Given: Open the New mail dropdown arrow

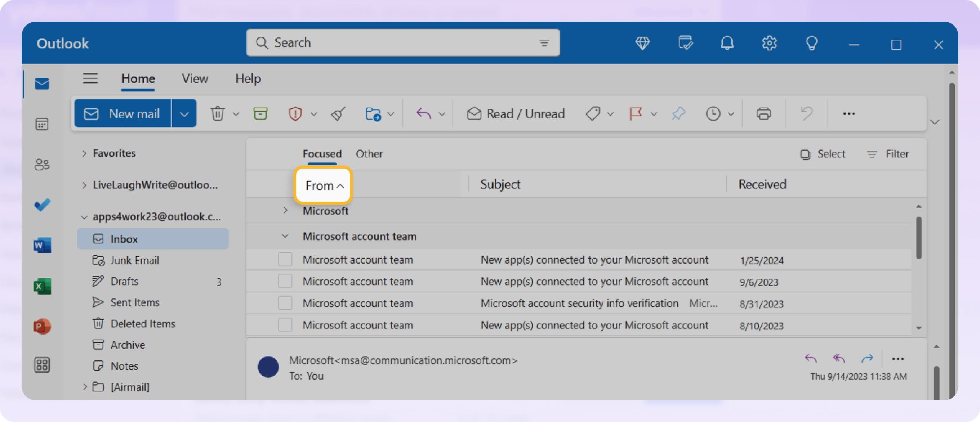Looking at the screenshot, I should 184,113.
